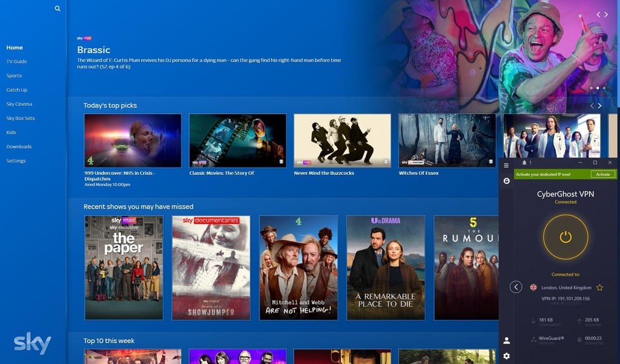
Task: Open the Brassic featured title
Action: click(x=94, y=50)
